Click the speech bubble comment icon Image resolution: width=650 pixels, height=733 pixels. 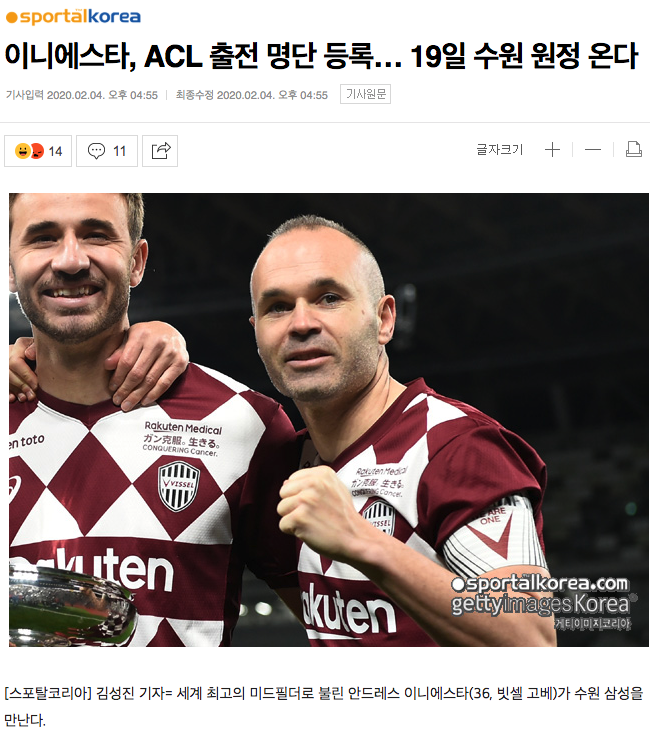click(x=96, y=151)
